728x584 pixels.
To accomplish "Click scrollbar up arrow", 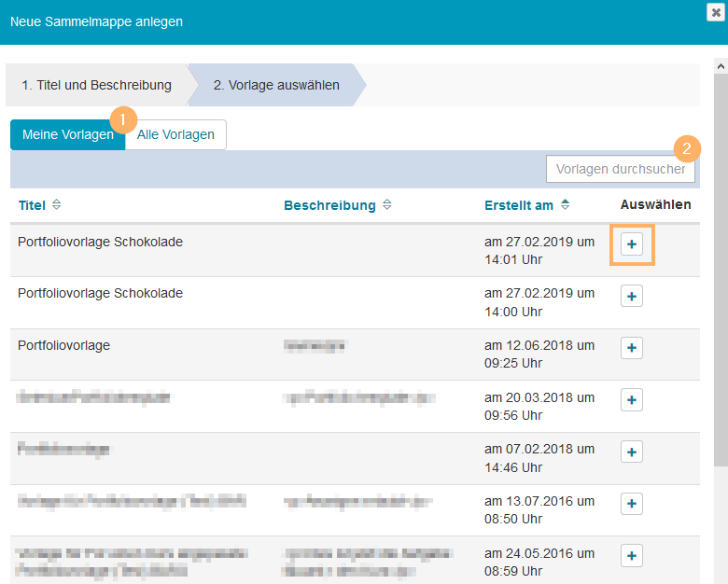I will (x=721, y=66).
